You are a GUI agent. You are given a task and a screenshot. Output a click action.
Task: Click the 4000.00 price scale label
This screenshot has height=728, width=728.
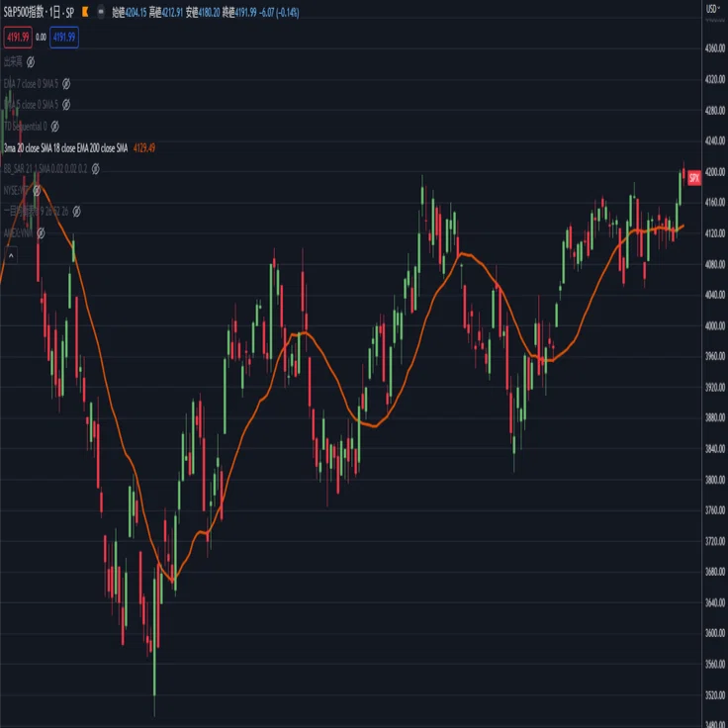pos(715,325)
